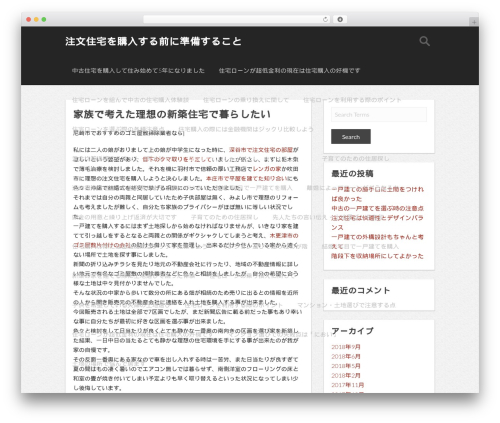Viewport: 500px width, 423px height.
Task: Click the アーカイブ widget heading
Action: point(352,331)
